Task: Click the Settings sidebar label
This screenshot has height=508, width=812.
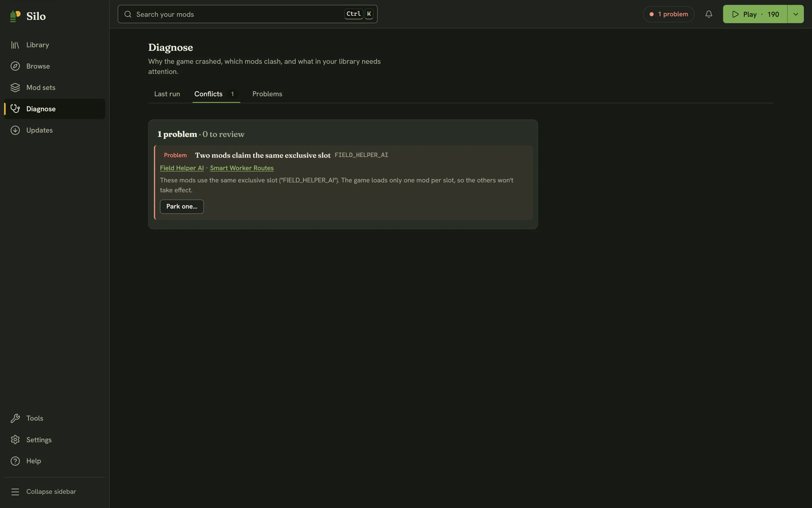Action: click(x=39, y=440)
